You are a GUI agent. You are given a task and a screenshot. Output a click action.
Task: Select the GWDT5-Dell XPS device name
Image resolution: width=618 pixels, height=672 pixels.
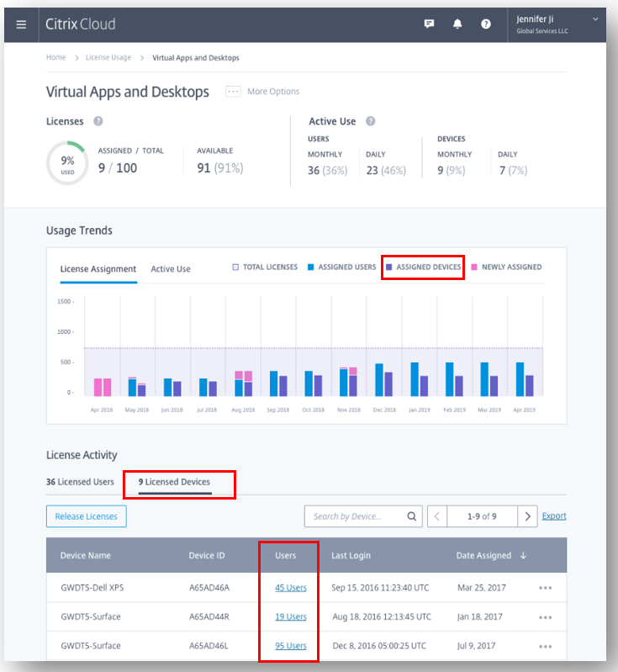[92, 588]
